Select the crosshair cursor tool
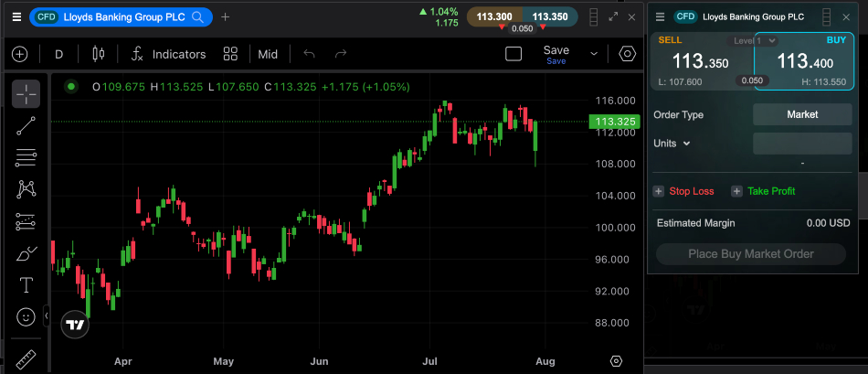 click(26, 94)
